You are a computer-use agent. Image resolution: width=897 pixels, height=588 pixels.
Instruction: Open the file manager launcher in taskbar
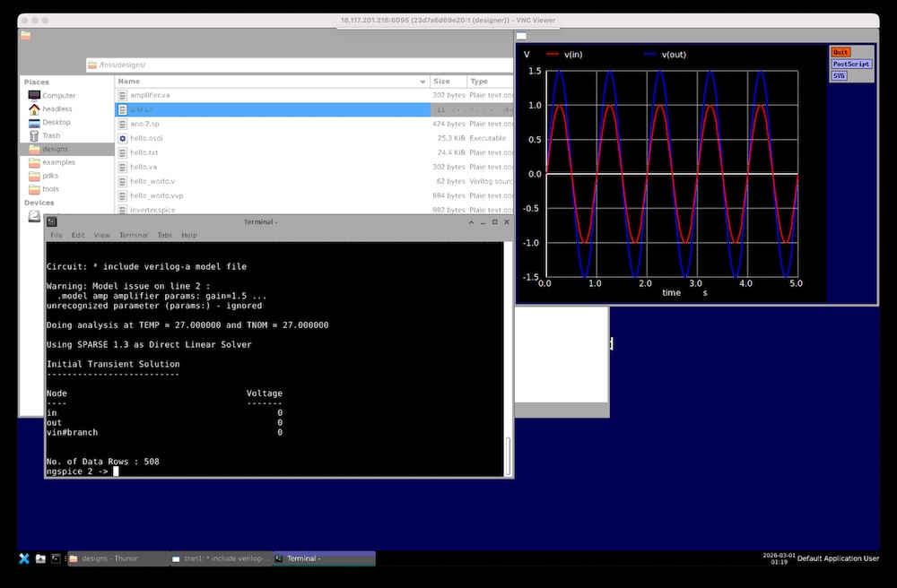pos(40,558)
